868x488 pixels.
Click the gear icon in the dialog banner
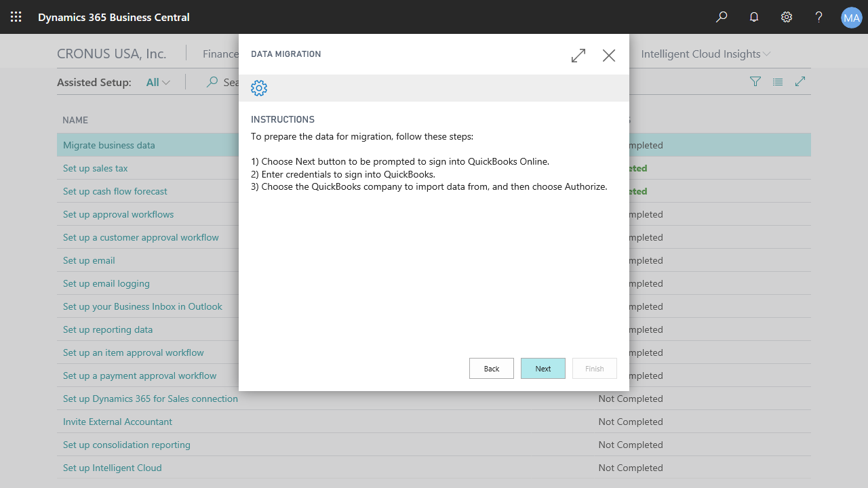pos(259,88)
